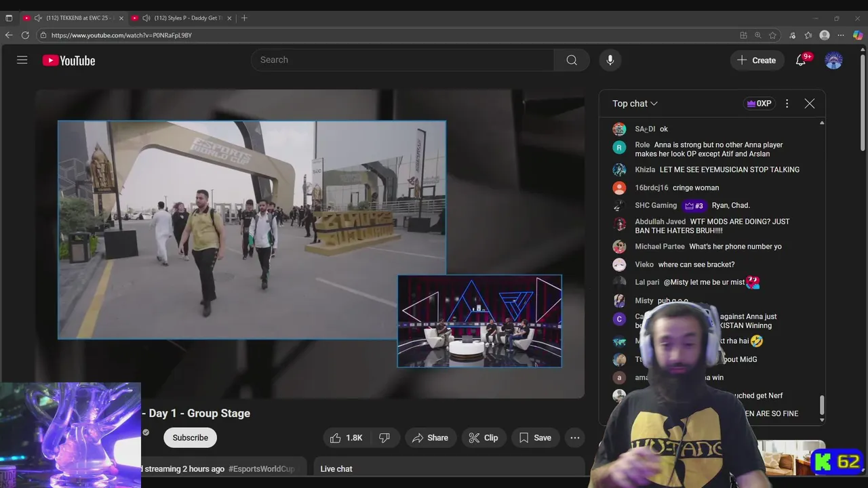868x488 pixels.
Task: Save the video to a playlist
Action: [x=535, y=438]
